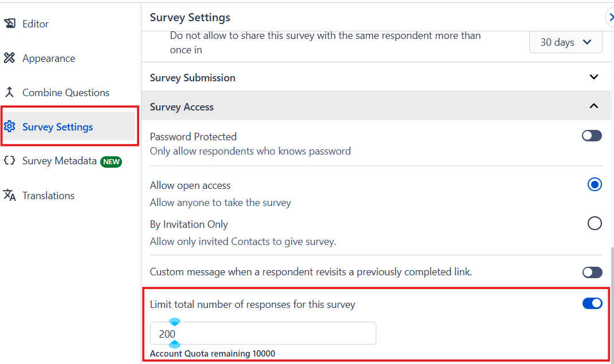Click the Survey Settings gear icon
614x364 pixels.
point(10,126)
